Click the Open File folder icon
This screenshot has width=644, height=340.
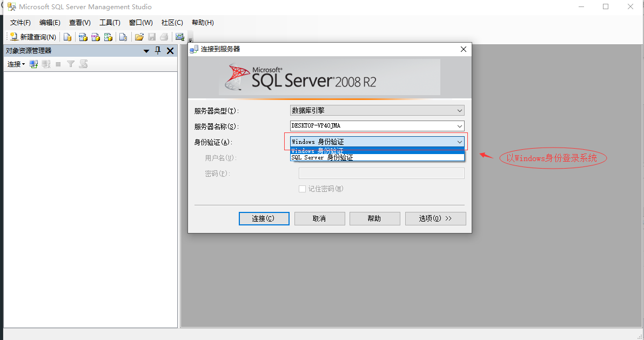[x=139, y=37]
